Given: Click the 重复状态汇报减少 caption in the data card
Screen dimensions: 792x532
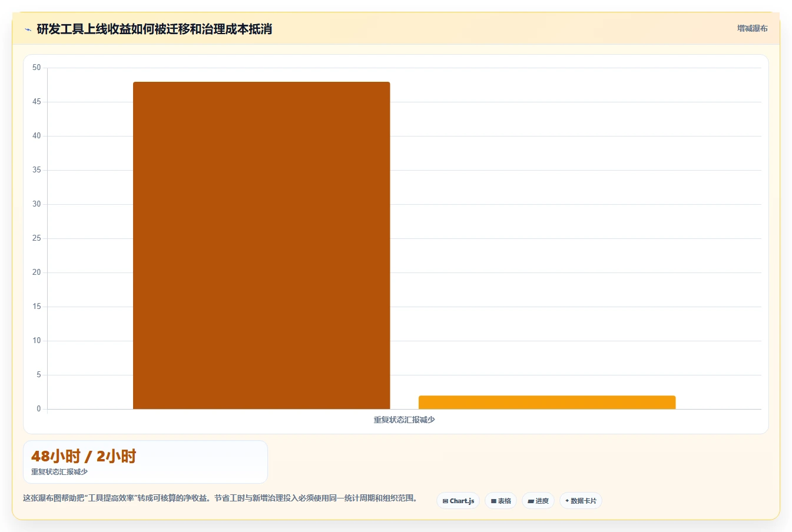Looking at the screenshot, I should pos(59,472).
